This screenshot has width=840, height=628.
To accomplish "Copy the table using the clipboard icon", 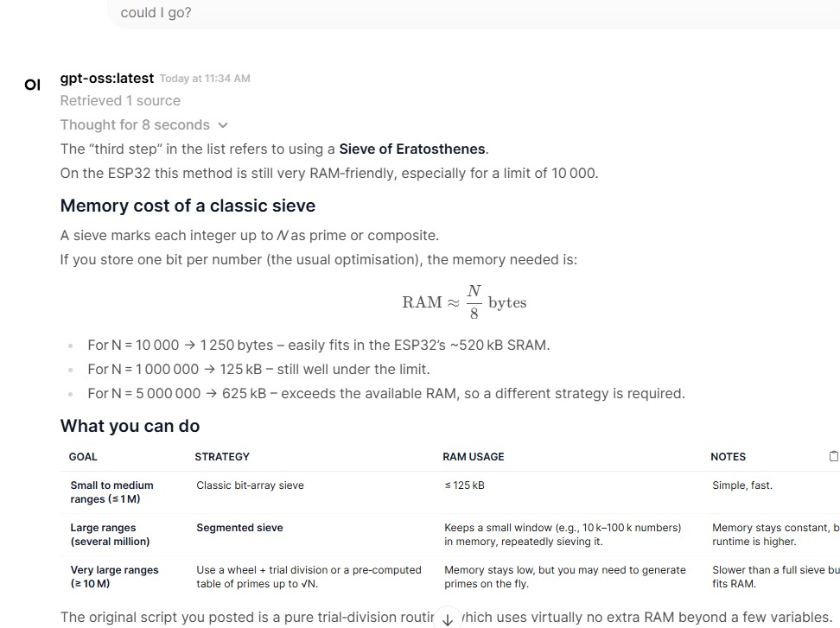I will pos(833,456).
